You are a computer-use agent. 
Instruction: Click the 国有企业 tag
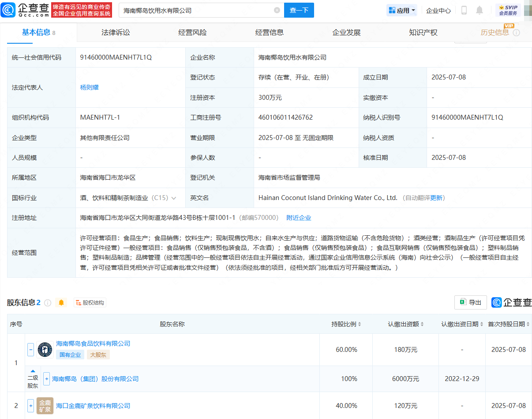click(x=70, y=355)
